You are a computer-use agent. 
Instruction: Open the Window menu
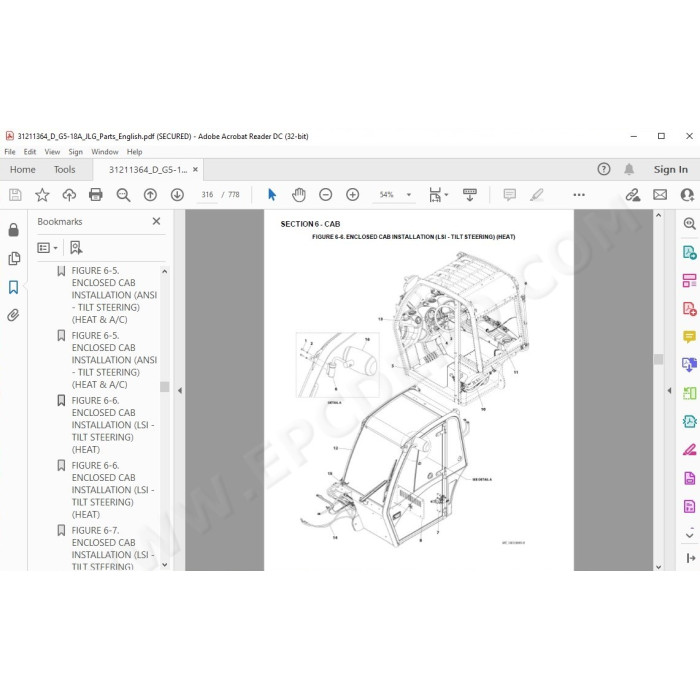click(x=104, y=152)
